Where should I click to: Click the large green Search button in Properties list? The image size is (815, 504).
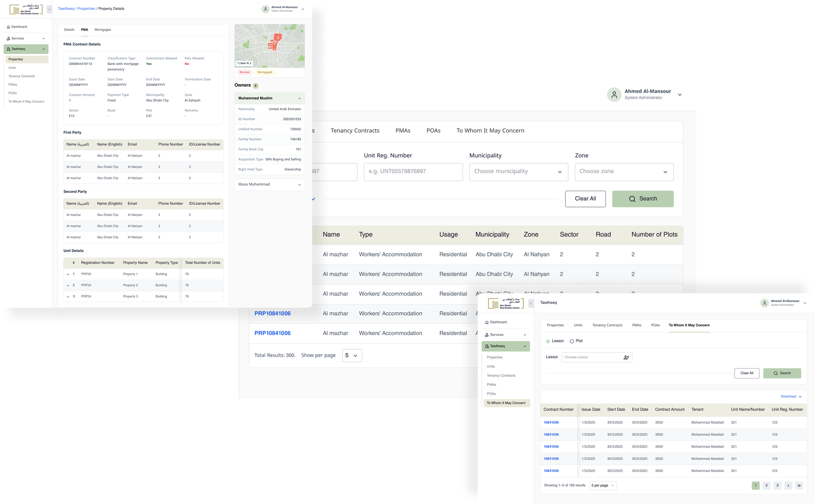click(642, 199)
